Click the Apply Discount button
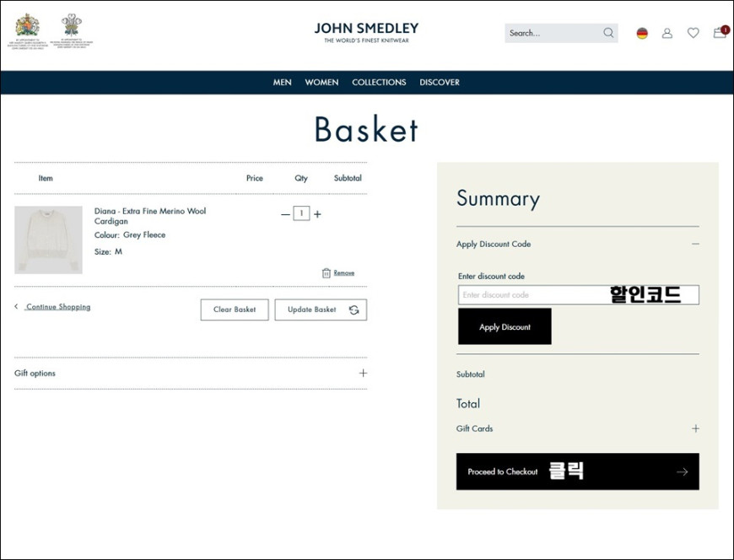Image resolution: width=734 pixels, height=560 pixels. pyautogui.click(x=505, y=326)
